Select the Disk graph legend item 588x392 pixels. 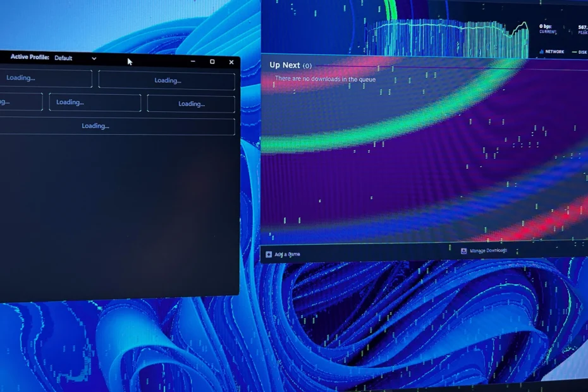point(580,52)
